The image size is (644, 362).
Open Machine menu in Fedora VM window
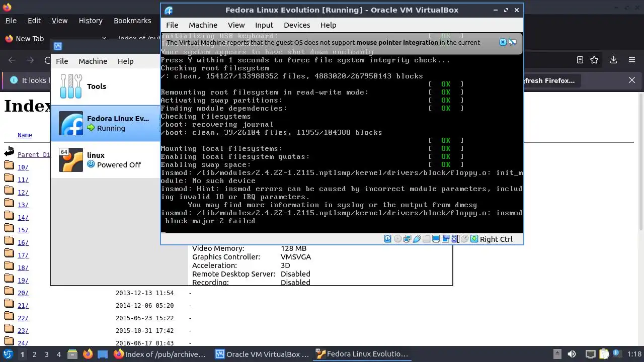203,25
